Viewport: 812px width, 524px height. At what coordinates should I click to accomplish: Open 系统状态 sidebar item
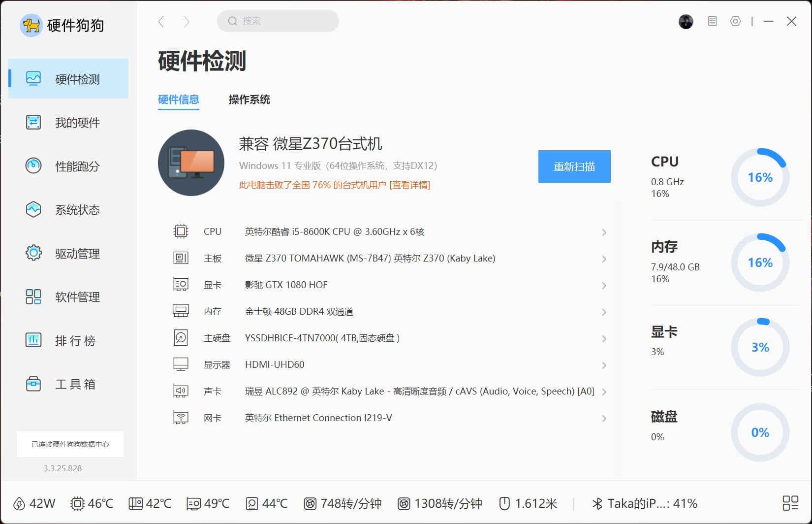point(68,210)
